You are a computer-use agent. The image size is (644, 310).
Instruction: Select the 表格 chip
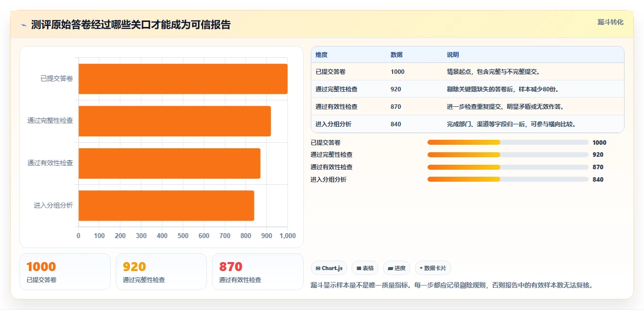[365, 268]
